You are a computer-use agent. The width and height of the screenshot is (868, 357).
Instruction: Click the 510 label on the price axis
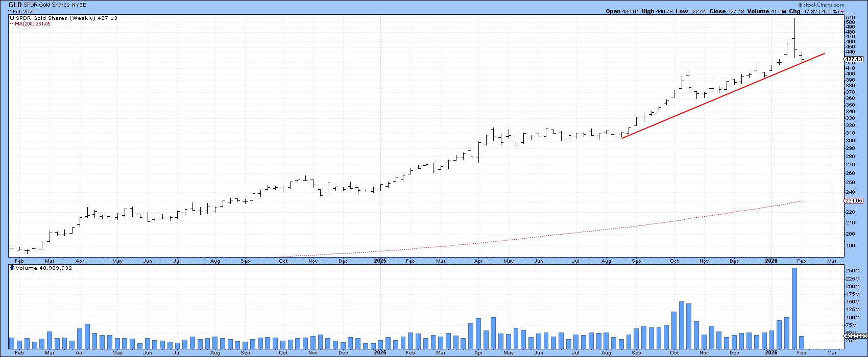(850, 17)
